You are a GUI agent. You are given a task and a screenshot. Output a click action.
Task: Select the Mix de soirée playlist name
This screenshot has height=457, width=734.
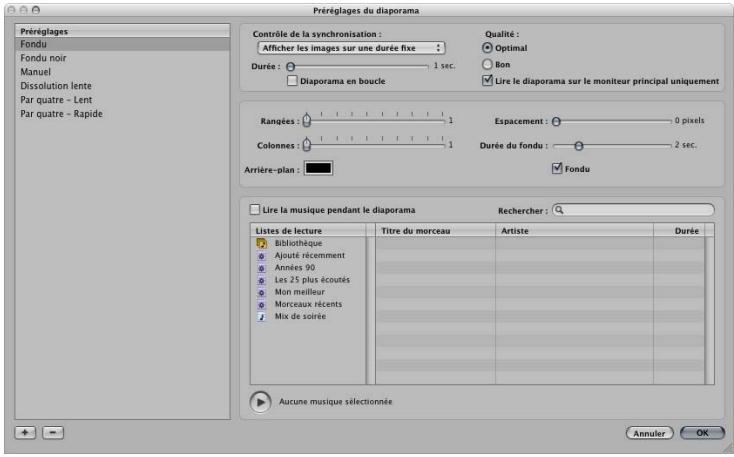300,316
